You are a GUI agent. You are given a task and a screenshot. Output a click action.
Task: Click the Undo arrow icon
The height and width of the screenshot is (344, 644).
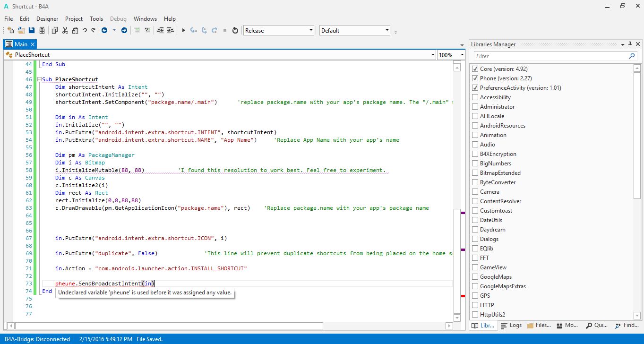pyautogui.click(x=85, y=30)
